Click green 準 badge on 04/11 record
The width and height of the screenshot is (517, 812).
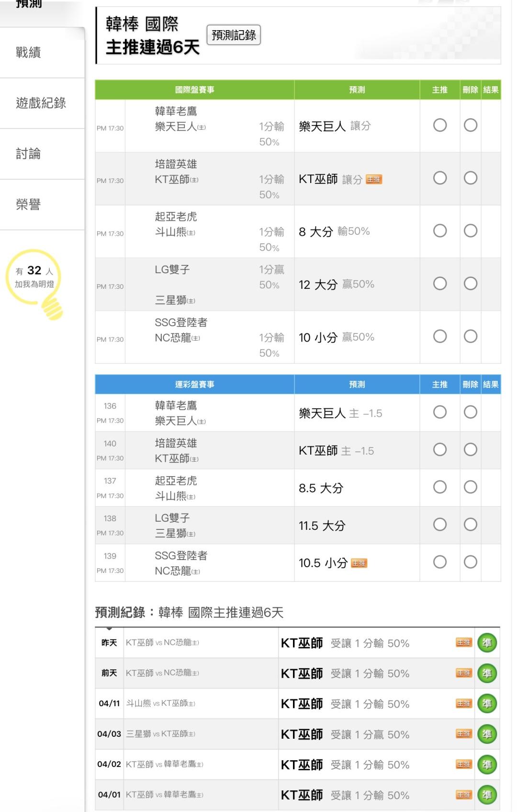tap(487, 704)
